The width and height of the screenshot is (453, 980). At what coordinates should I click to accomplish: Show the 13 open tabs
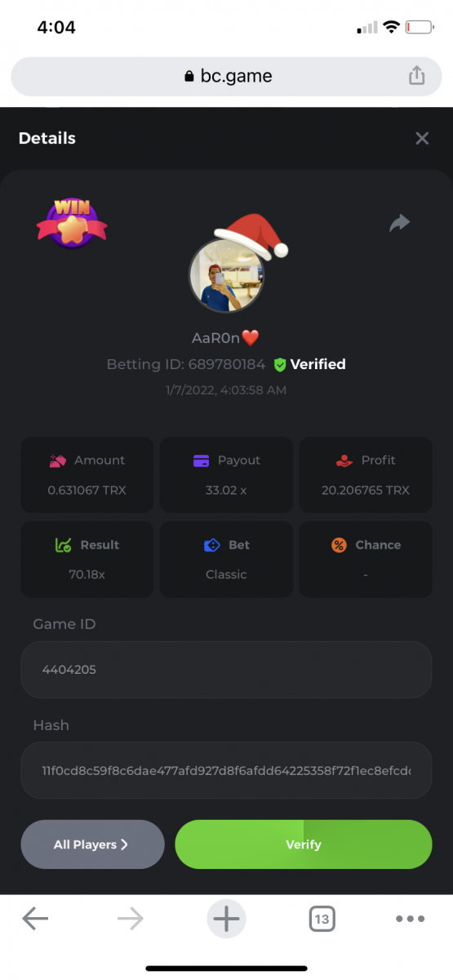pyautogui.click(x=322, y=920)
